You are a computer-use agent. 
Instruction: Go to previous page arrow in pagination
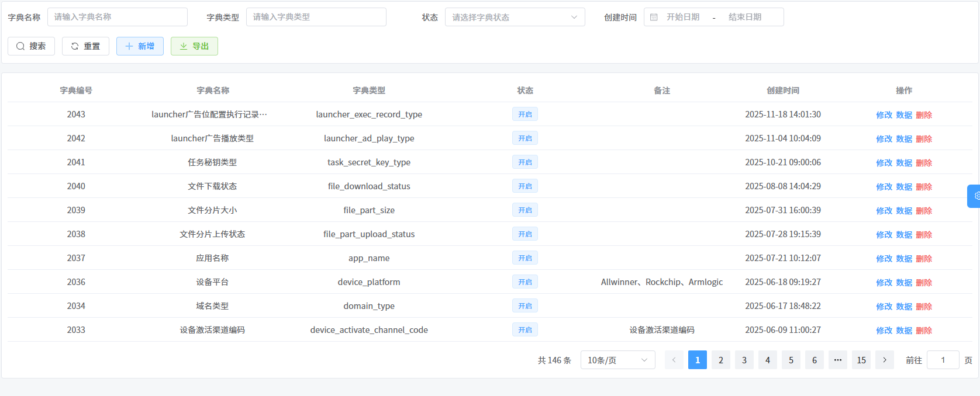(x=674, y=360)
